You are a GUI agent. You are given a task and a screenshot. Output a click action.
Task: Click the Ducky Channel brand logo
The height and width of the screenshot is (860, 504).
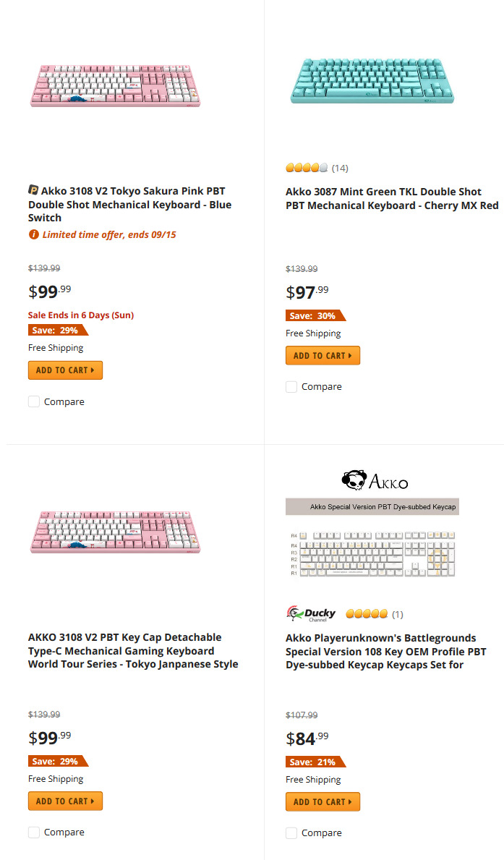[x=311, y=614]
